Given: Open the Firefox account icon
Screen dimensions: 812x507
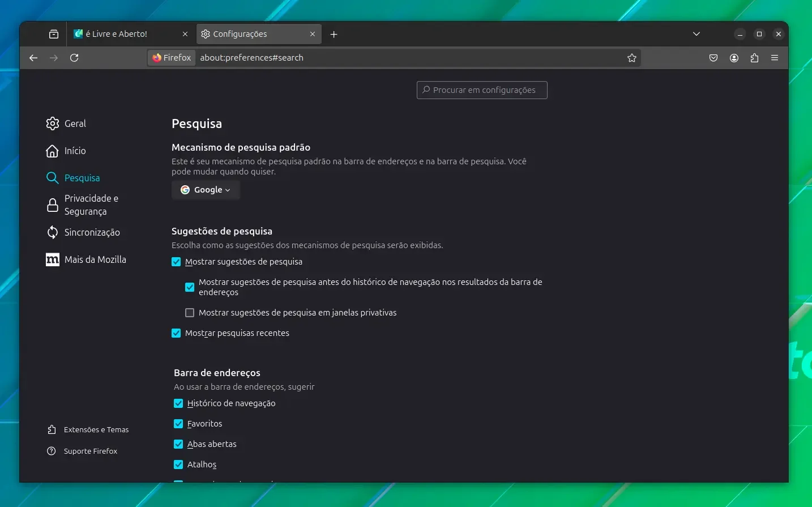Looking at the screenshot, I should tap(734, 58).
